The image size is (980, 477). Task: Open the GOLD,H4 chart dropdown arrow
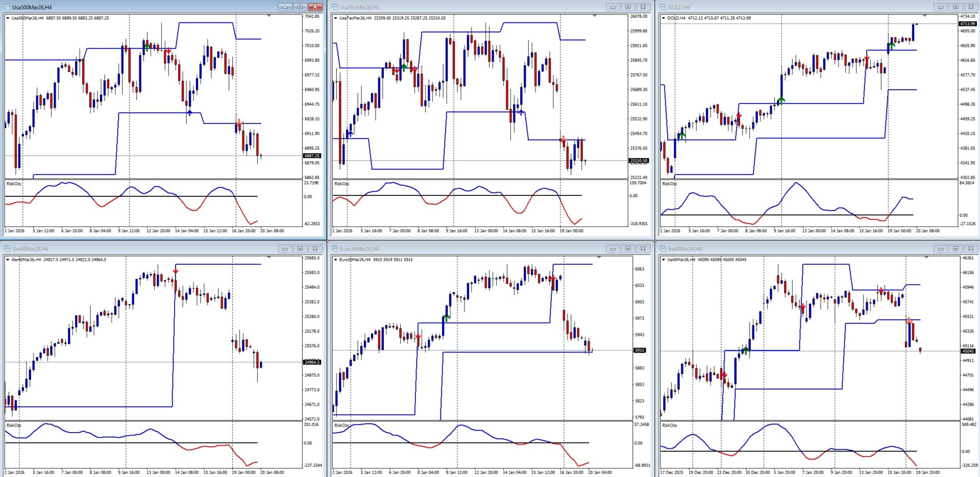(663, 18)
